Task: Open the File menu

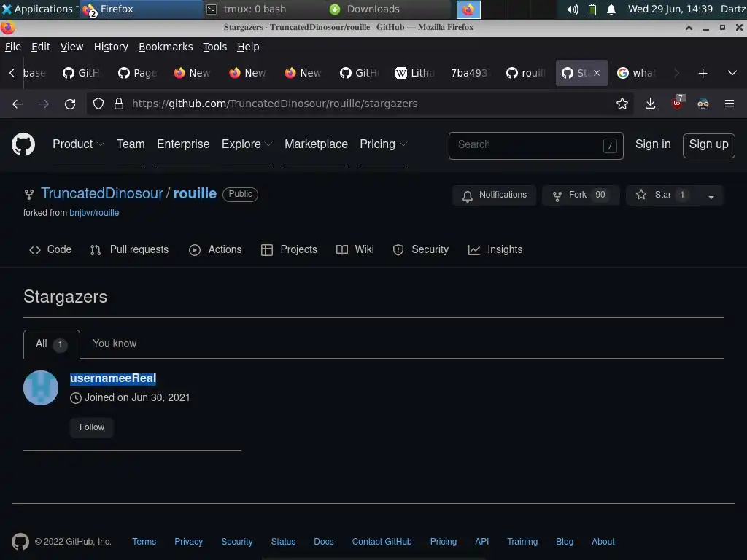Action: (x=13, y=47)
